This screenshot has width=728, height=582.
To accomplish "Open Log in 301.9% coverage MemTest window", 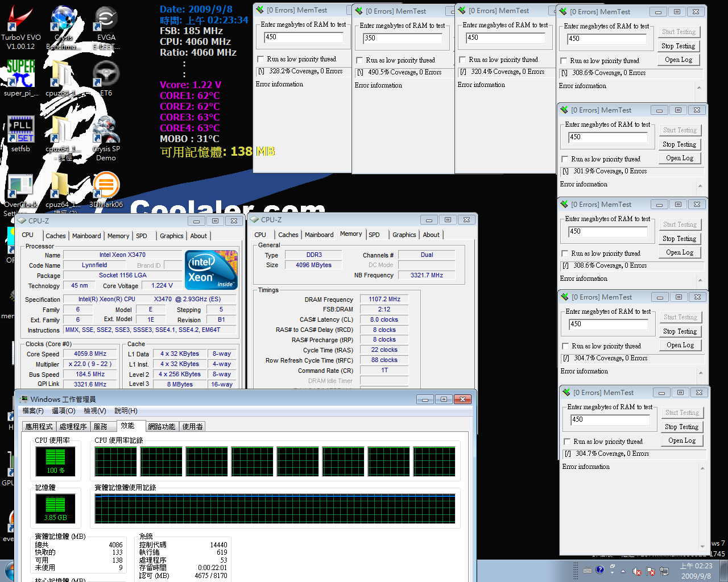I will coord(680,158).
